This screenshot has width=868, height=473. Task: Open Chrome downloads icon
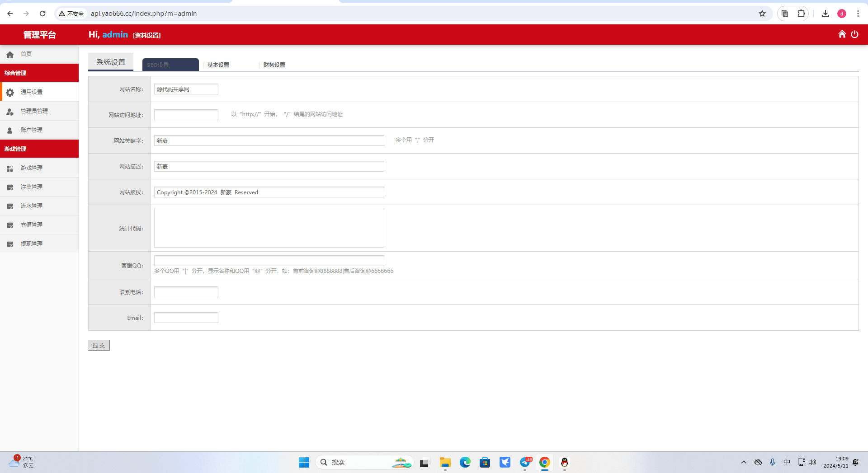coord(825,14)
